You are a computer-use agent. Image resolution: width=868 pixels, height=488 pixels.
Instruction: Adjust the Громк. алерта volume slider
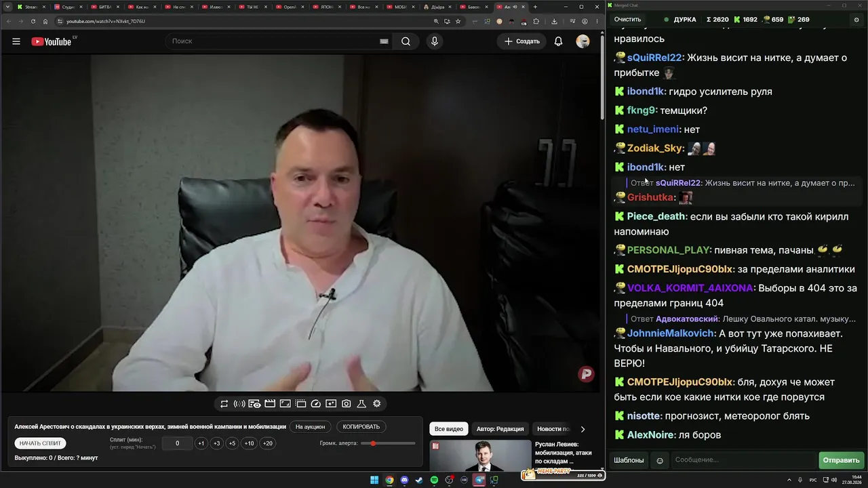click(x=388, y=443)
